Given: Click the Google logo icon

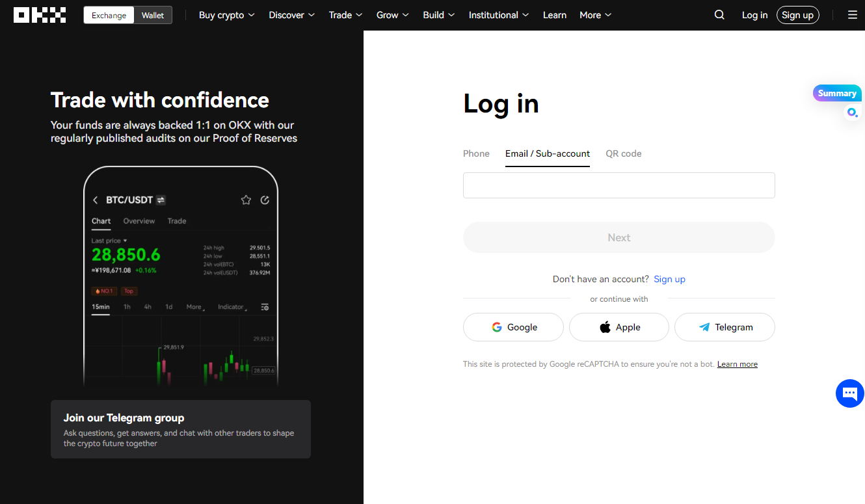Looking at the screenshot, I should [497, 327].
